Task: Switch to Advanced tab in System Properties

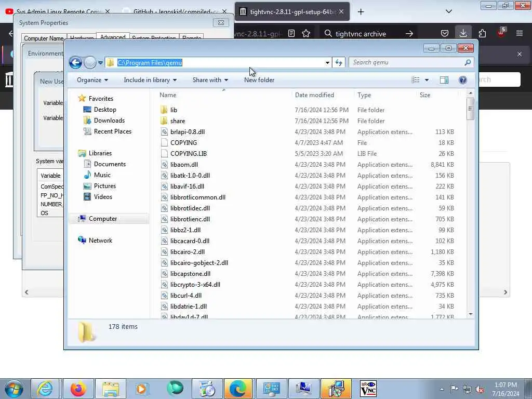Action: (113, 37)
